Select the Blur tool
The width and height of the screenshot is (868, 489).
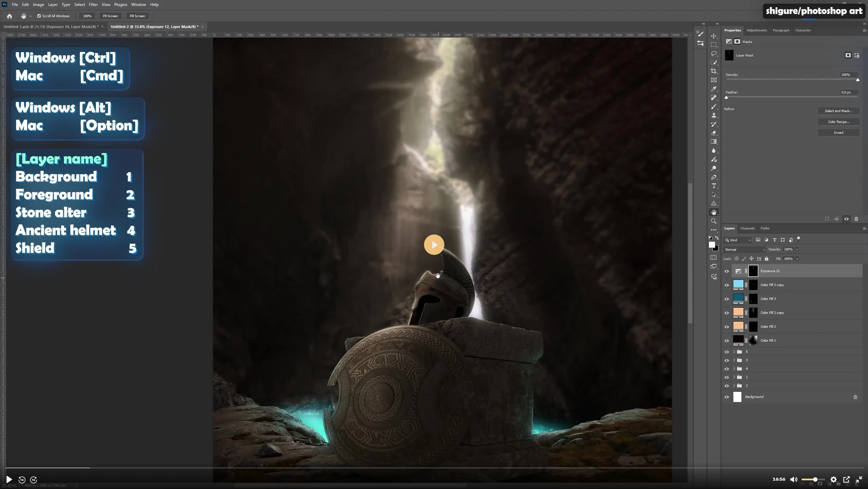714,151
